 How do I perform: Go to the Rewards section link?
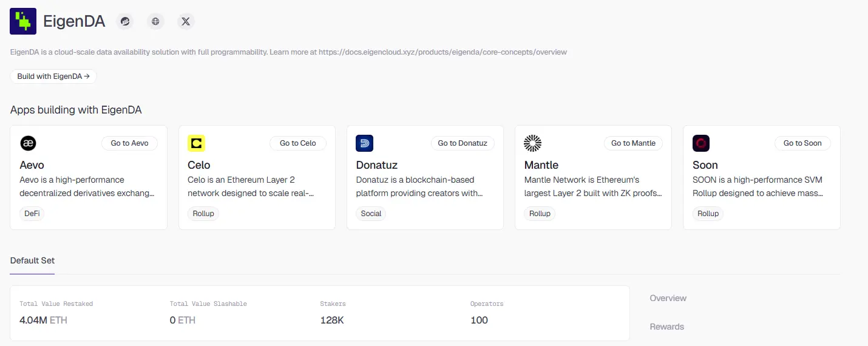666,327
